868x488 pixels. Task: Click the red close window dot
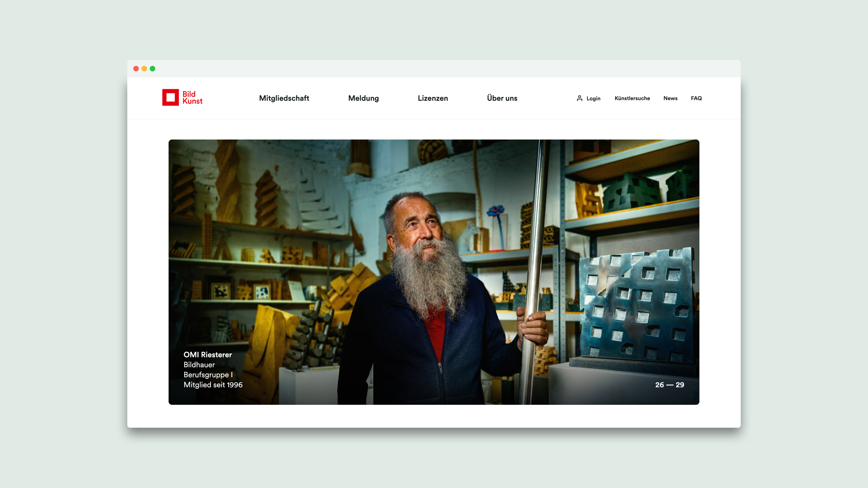[x=136, y=69]
